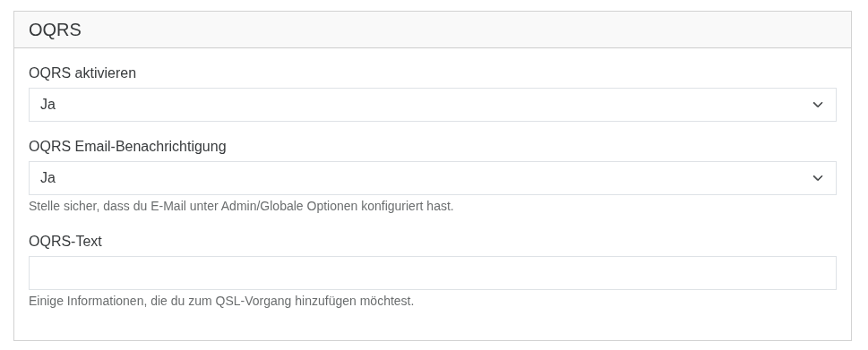This screenshot has height=350, width=868.
Task: Click the Ja value in Email-Benachrichtigung
Action: tap(47, 178)
